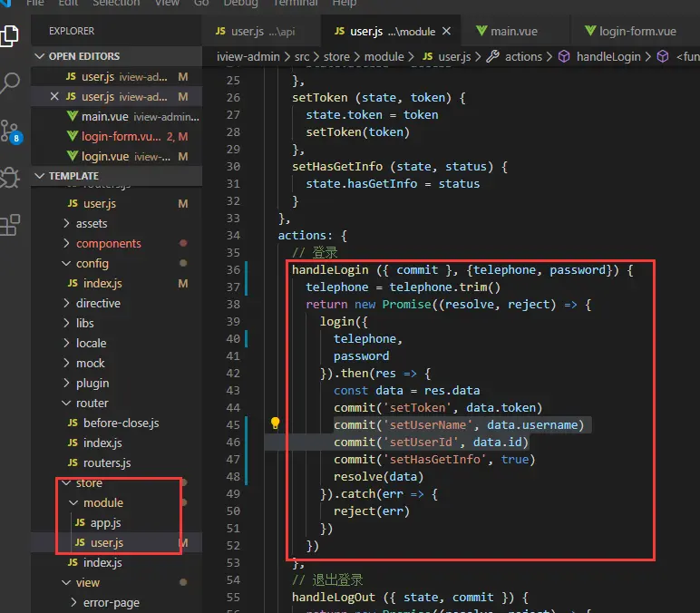Image resolution: width=700 pixels, height=613 pixels.
Task: Click Vue icon of main.vue in Open Editors
Action: point(73,117)
